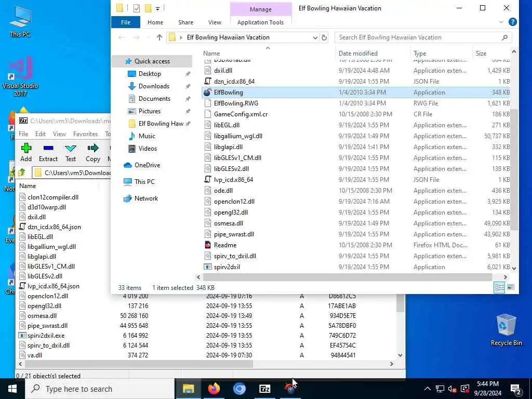The width and height of the screenshot is (532, 399).
Task: Open Desktop in Explorer navigation pane
Action: coord(150,74)
